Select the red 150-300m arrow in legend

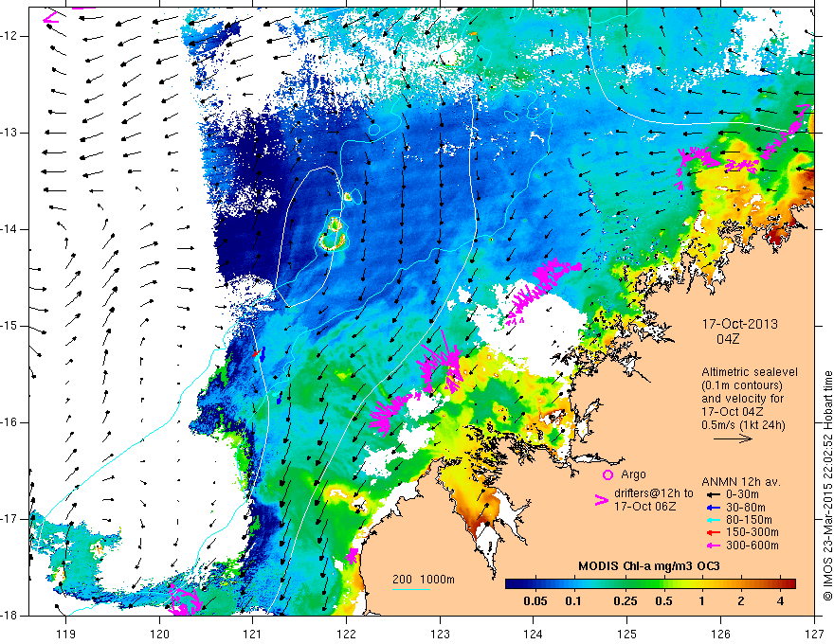(714, 532)
